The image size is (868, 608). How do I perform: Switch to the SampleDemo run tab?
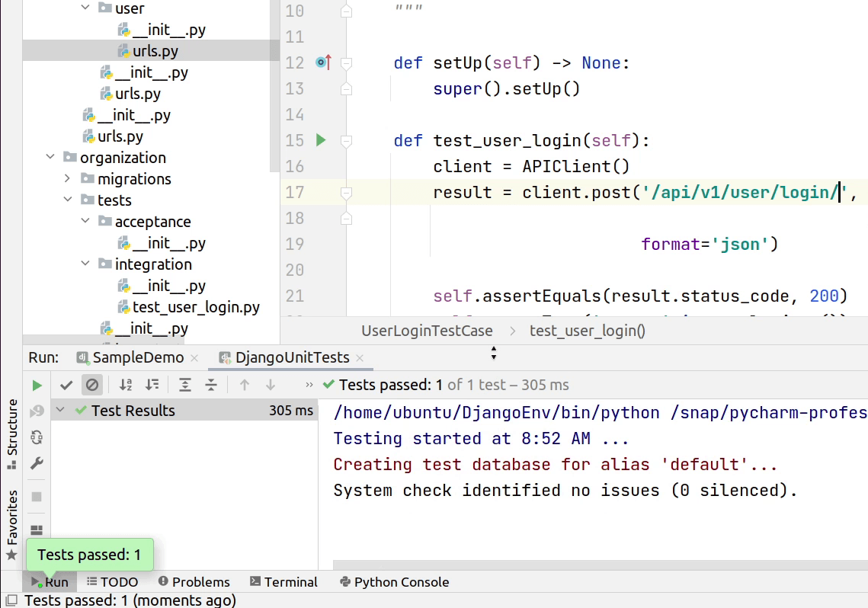[x=137, y=357]
